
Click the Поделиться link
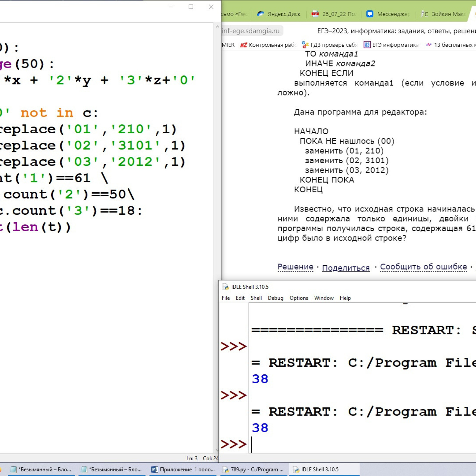click(x=346, y=268)
